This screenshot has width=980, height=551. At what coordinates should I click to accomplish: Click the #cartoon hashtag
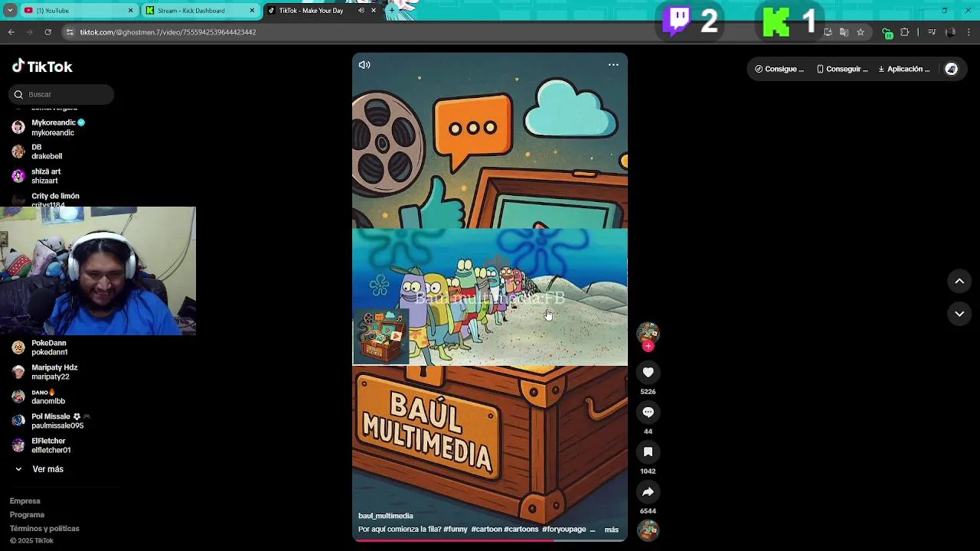486,530
